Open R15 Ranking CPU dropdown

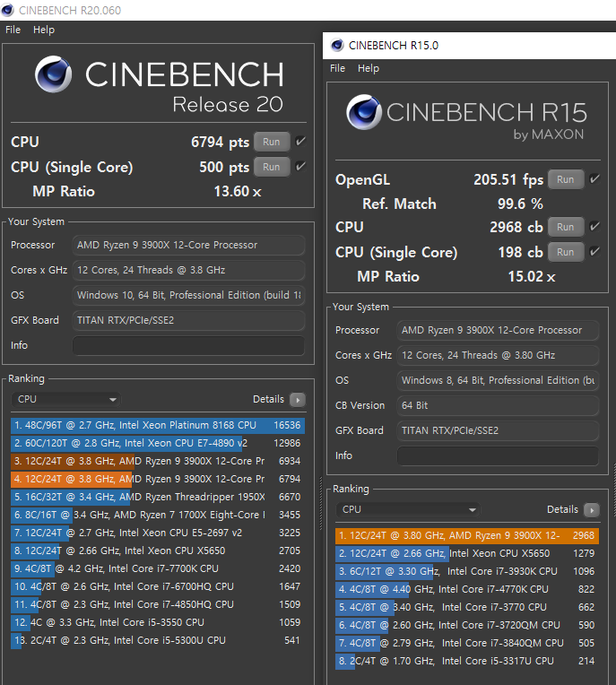408,510
